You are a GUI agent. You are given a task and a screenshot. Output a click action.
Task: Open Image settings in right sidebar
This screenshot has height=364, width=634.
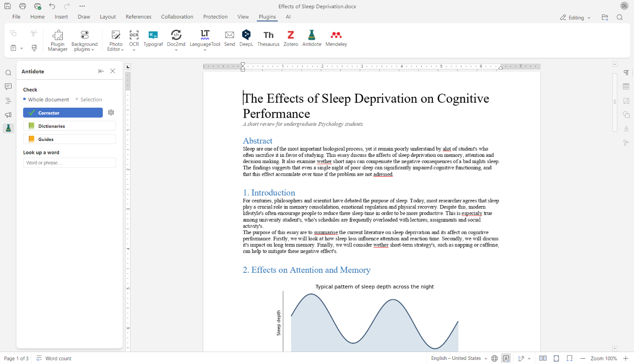(626, 101)
